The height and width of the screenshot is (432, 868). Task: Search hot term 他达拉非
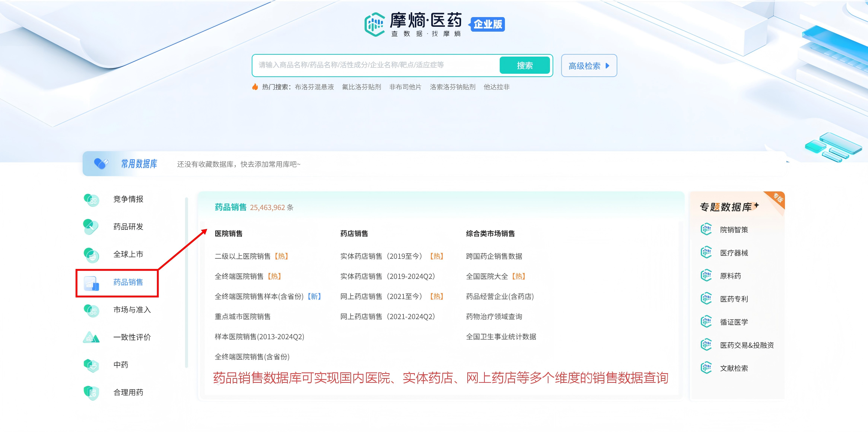496,87
